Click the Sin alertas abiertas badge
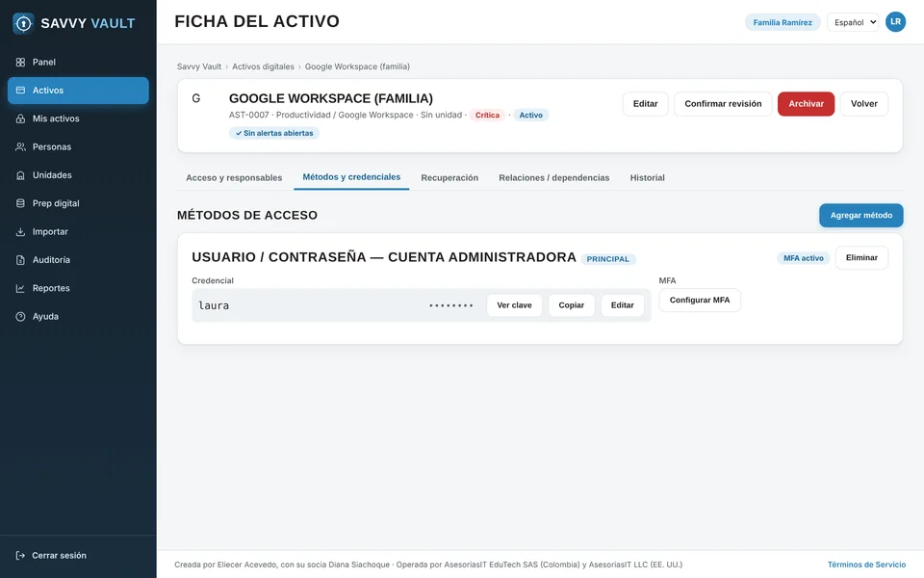This screenshot has width=924, height=578. click(274, 133)
